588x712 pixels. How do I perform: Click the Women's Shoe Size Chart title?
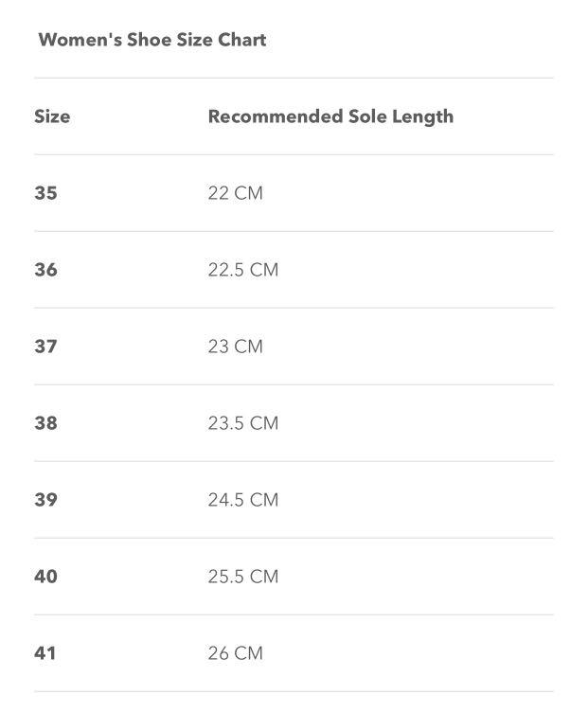point(152,40)
